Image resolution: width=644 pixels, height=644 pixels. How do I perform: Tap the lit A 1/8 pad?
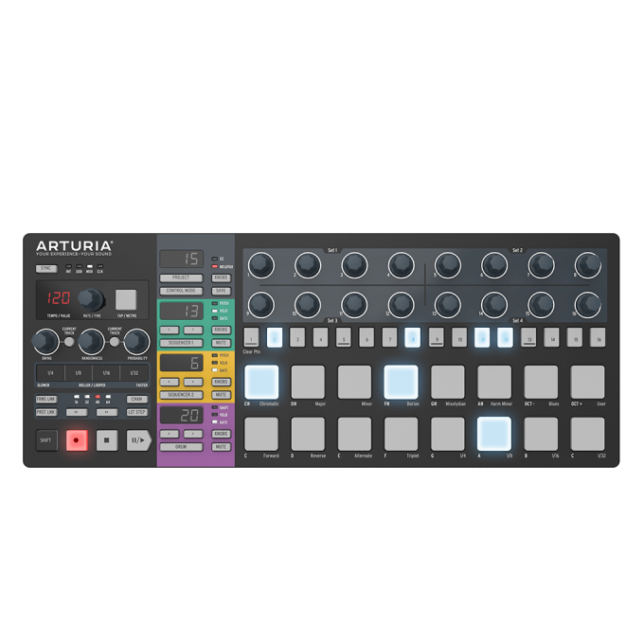pyautogui.click(x=494, y=434)
